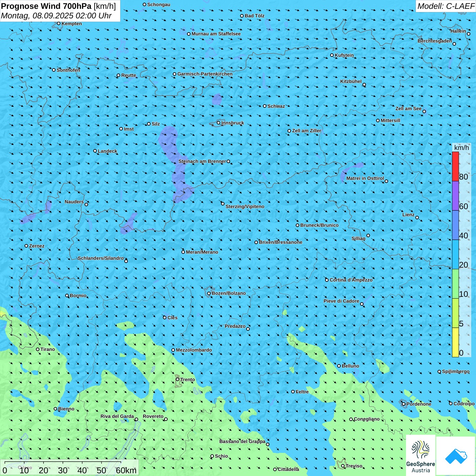
Task: Click the "Matrei in Osttirol" label
Action: point(365,178)
